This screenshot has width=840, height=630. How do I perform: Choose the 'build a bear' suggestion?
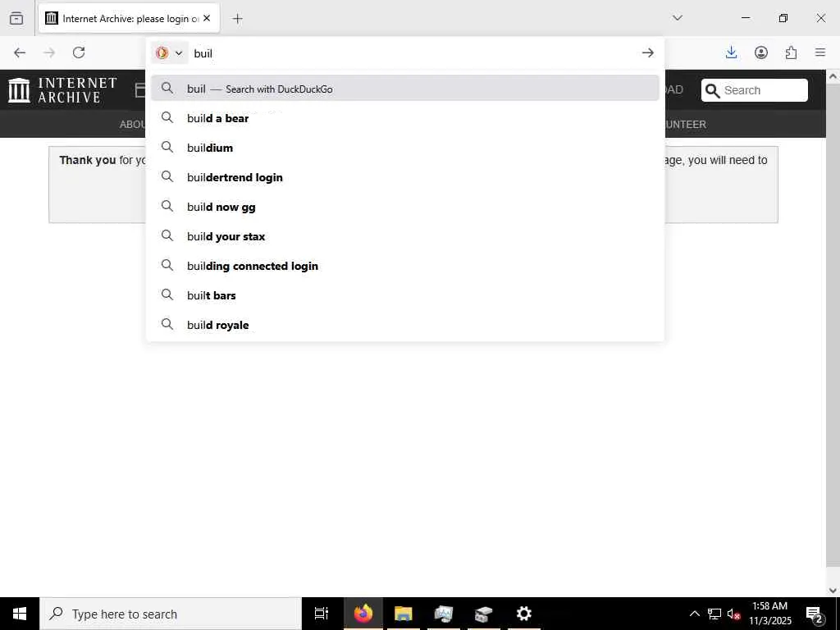coord(404,118)
